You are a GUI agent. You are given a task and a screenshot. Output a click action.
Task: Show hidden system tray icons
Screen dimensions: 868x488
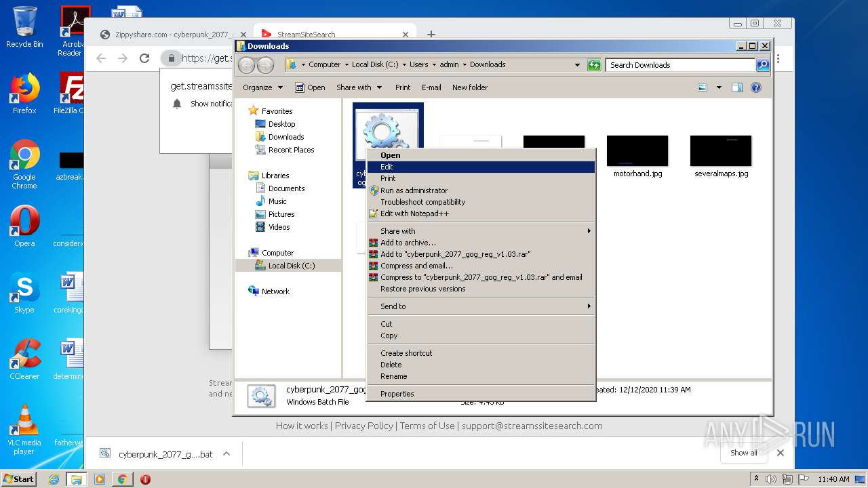pos(756,479)
